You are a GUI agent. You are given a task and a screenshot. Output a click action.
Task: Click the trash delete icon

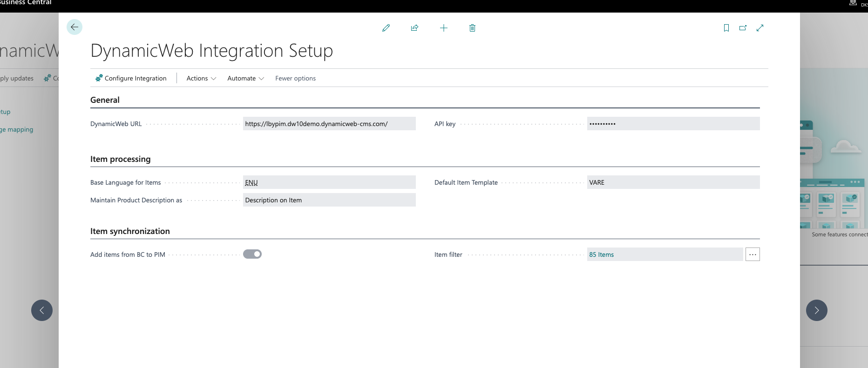472,28
